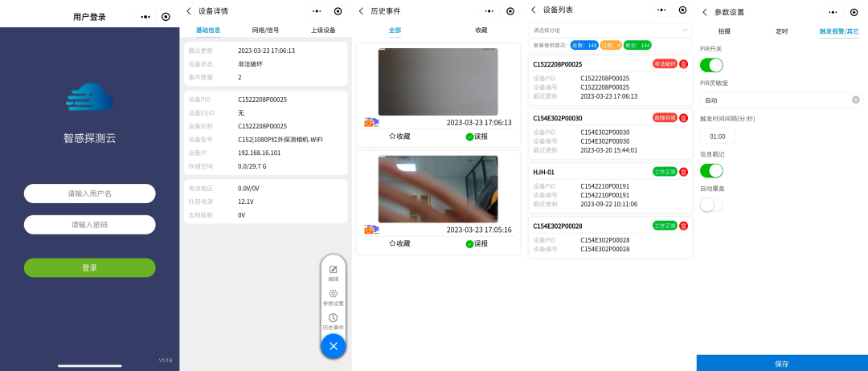Image resolution: width=868 pixels, height=371 pixels.
Task: Click the blue 保存 button
Action: (781, 363)
